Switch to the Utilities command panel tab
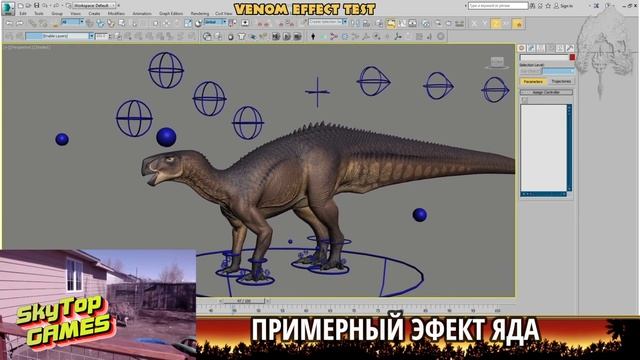Viewport: 640px width, 360px height. pyautogui.click(x=570, y=48)
